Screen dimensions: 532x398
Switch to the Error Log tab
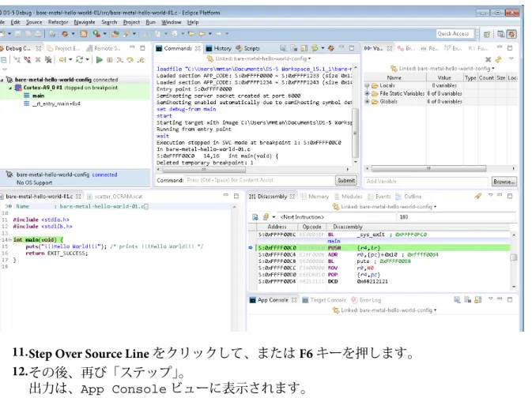(x=366, y=300)
